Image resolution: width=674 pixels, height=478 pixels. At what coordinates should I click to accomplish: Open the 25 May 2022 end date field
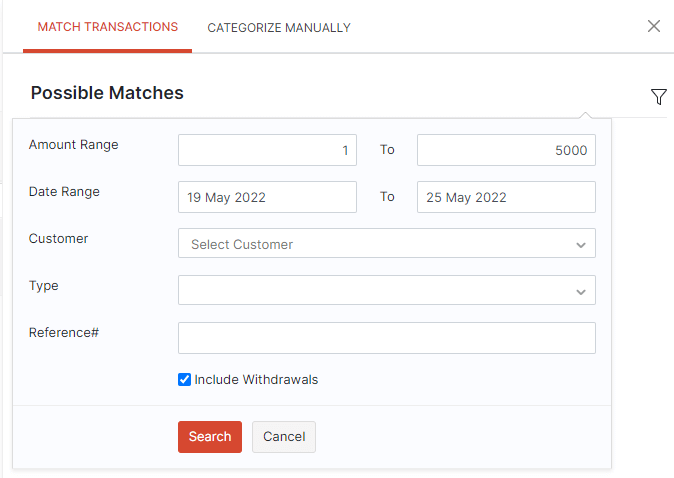pyautogui.click(x=506, y=197)
